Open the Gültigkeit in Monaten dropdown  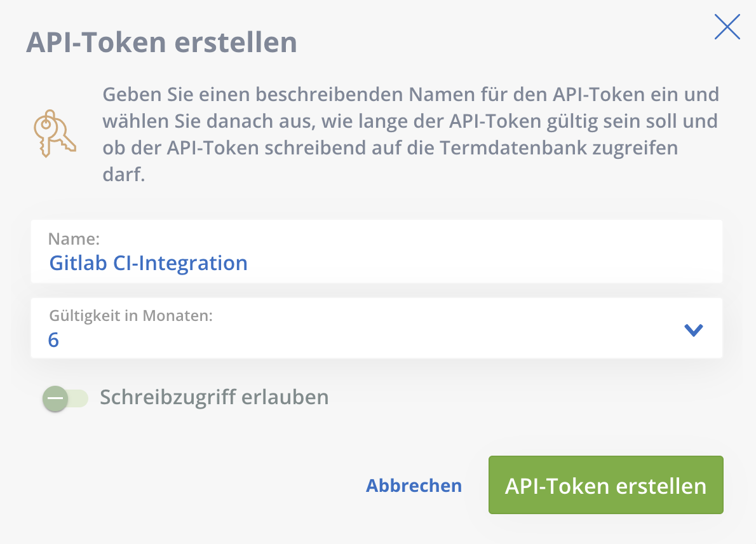377,328
